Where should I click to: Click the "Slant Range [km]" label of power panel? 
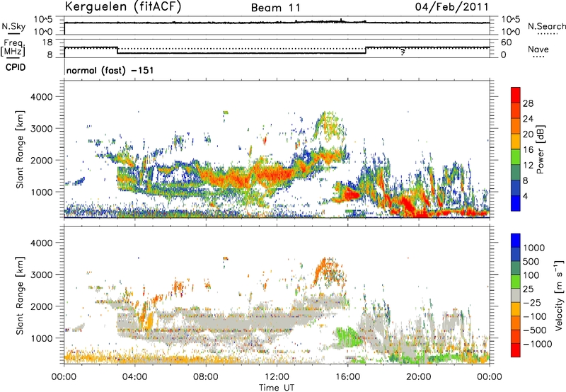tap(20, 149)
